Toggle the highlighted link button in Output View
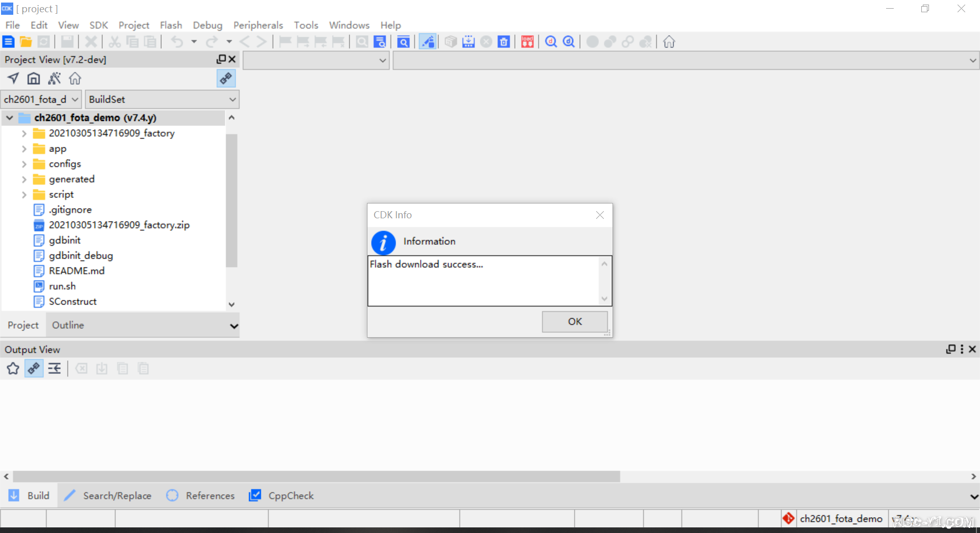 pyautogui.click(x=34, y=368)
